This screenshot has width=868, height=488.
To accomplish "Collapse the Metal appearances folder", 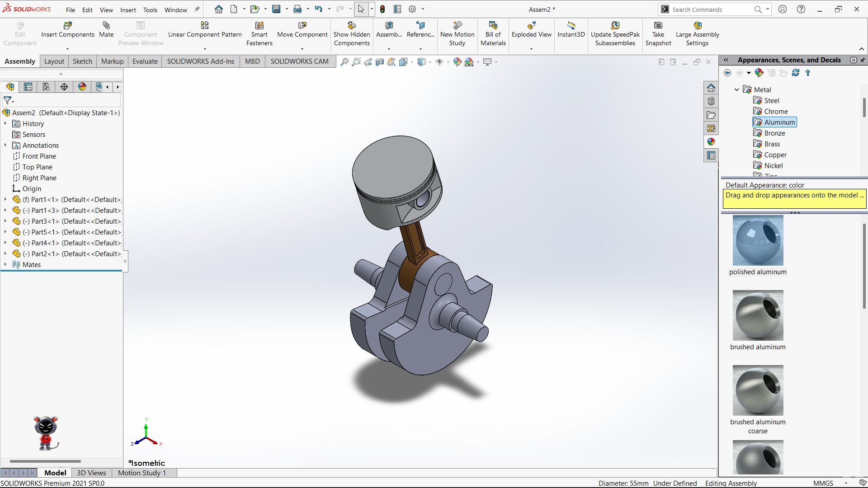I will (736, 89).
